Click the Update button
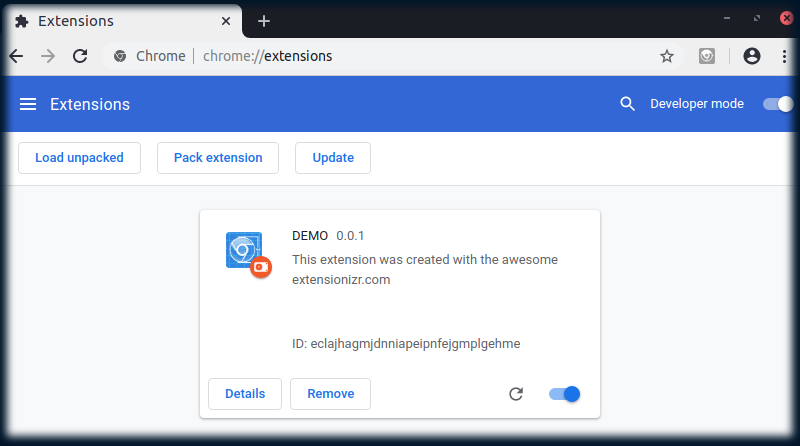This screenshot has height=446, width=800. tap(333, 158)
